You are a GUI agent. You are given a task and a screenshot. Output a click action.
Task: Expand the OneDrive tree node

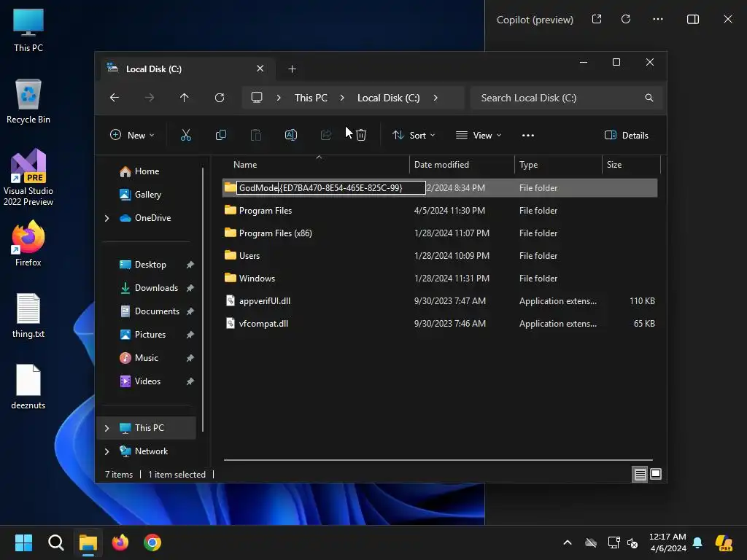[107, 218]
